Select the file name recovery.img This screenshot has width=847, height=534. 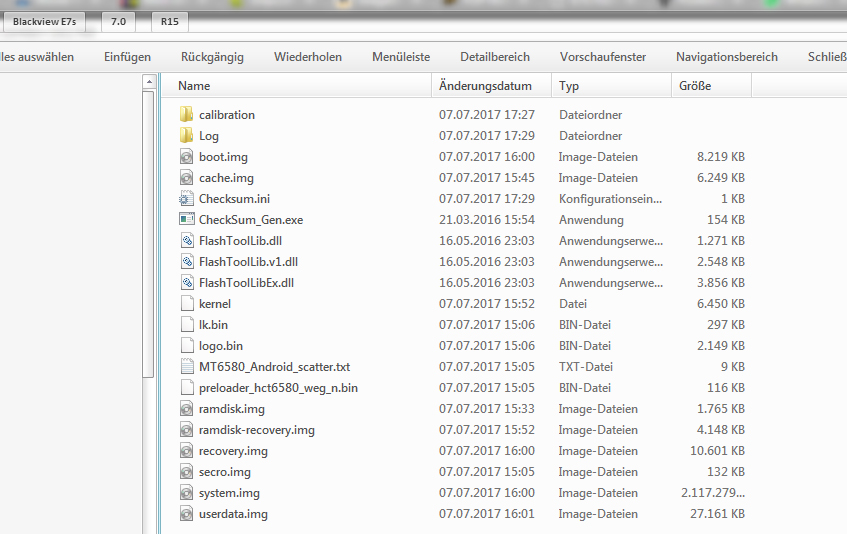(233, 451)
